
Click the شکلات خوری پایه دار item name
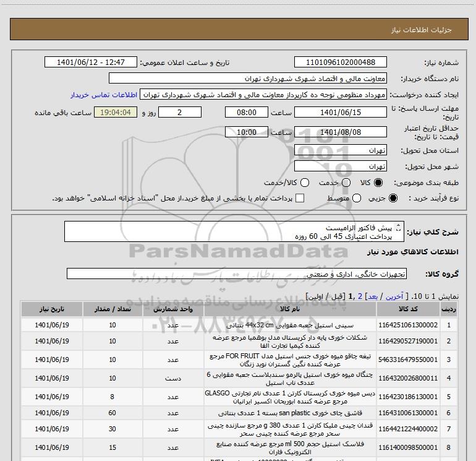[290, 342]
